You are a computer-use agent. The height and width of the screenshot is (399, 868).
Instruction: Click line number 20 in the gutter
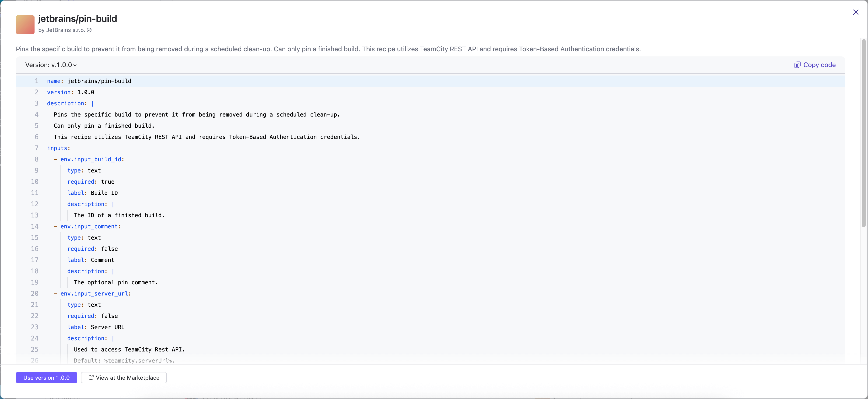(35, 293)
